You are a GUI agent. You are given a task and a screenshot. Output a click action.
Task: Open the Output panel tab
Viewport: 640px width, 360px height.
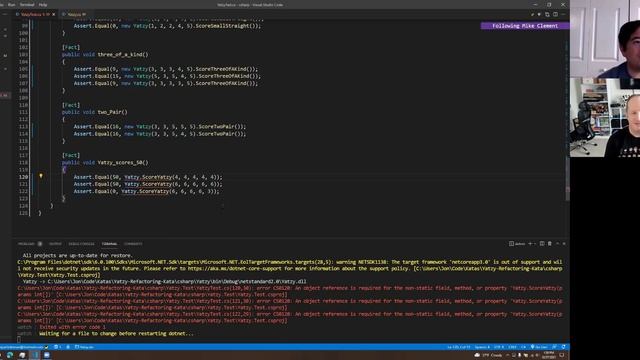55,244
